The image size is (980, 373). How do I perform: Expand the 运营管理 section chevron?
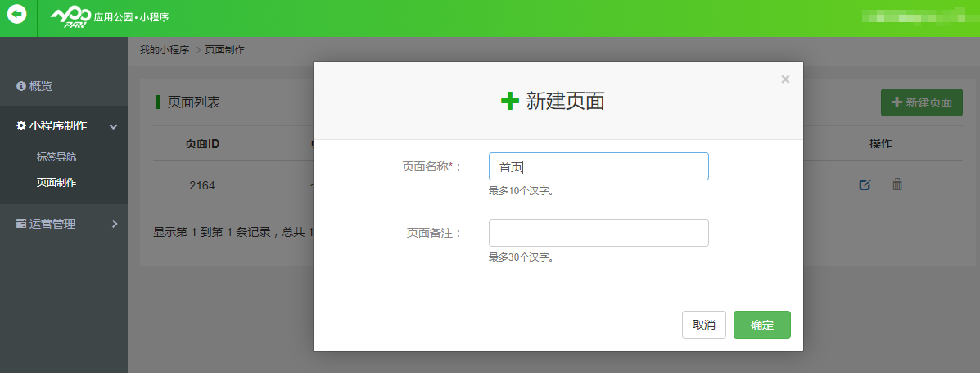point(114,224)
